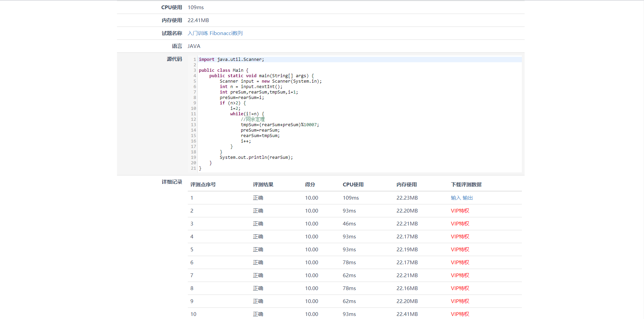Click VIP特权 in test point 3 row
This screenshot has width=644, height=319.
click(460, 224)
